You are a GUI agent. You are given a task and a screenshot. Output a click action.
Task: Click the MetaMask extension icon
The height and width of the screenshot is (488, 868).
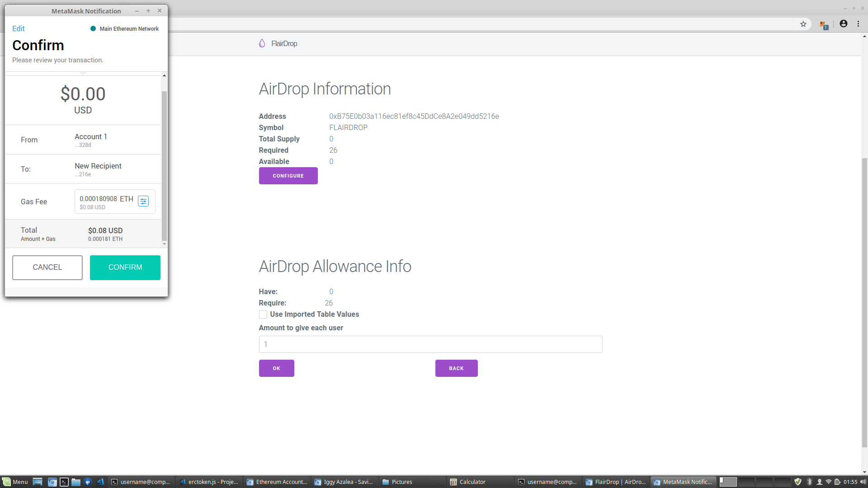point(824,25)
